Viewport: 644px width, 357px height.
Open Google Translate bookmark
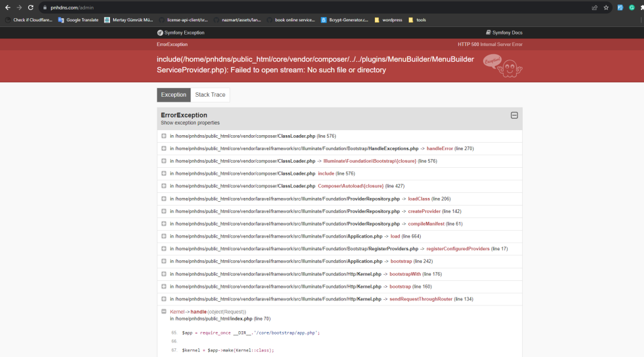coord(79,19)
